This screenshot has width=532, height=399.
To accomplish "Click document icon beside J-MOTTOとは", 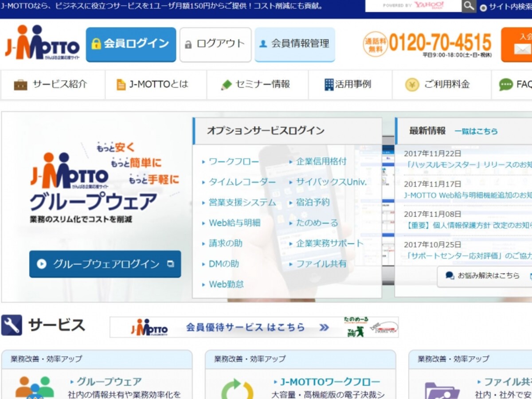I will [x=121, y=85].
